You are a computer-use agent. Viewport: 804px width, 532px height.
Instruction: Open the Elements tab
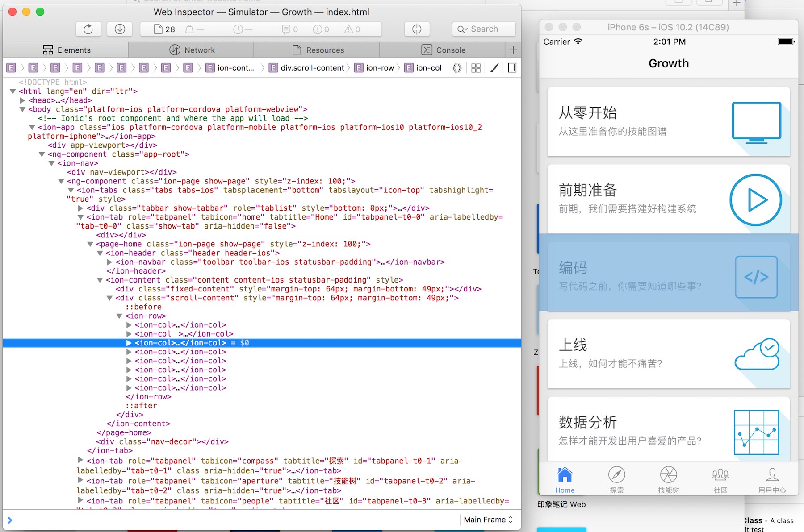[x=66, y=50]
